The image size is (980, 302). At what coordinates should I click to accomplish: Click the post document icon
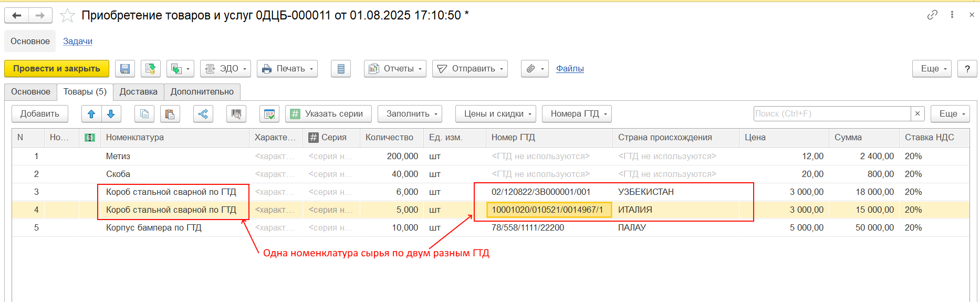click(151, 69)
